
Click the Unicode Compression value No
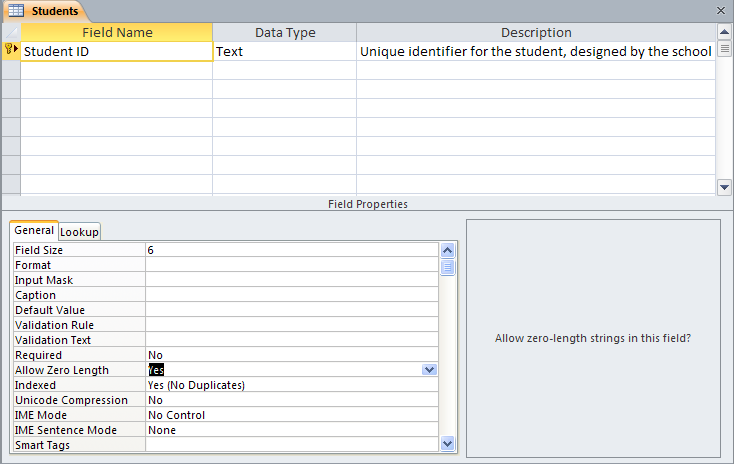point(292,400)
